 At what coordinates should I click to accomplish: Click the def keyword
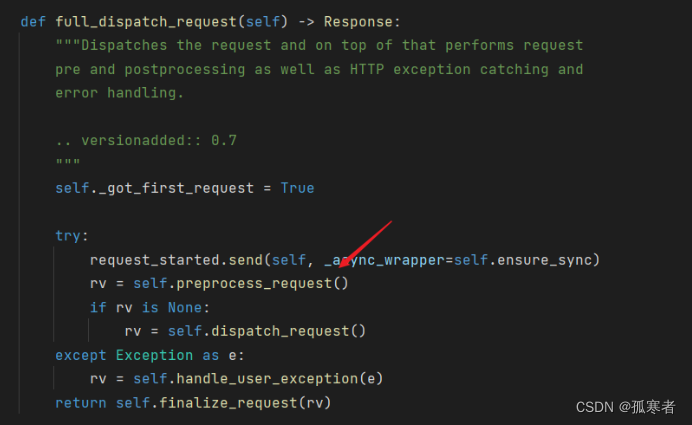coord(33,22)
